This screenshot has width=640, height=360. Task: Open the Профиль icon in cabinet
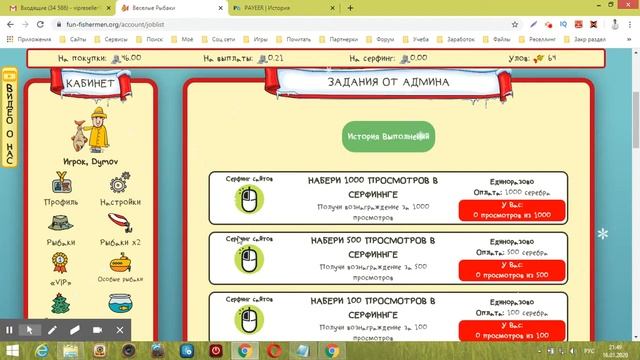(x=61, y=182)
